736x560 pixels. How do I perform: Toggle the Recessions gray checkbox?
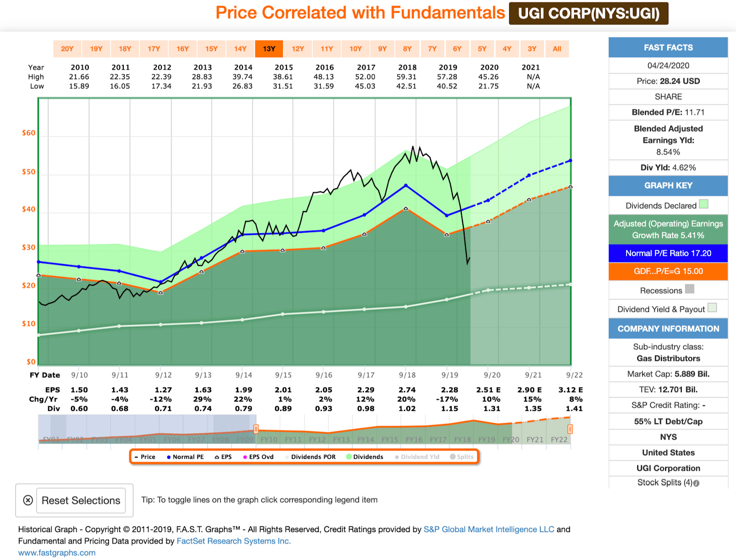(690, 289)
